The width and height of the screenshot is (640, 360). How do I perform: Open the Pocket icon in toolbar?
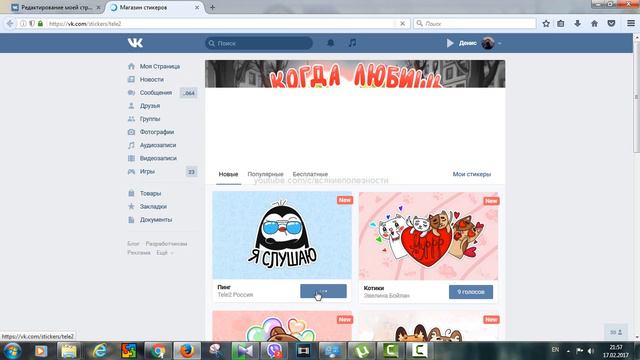click(x=611, y=24)
